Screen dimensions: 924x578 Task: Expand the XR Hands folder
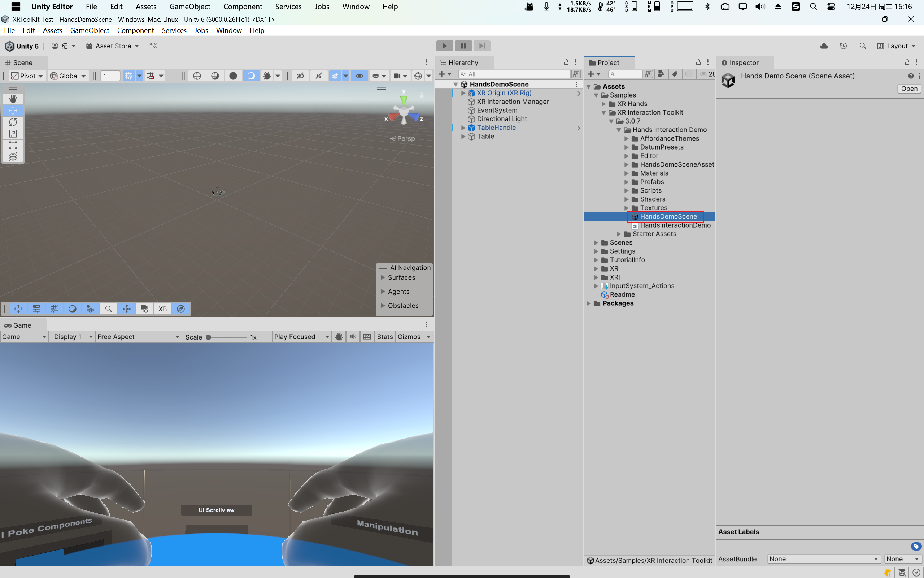(x=603, y=104)
